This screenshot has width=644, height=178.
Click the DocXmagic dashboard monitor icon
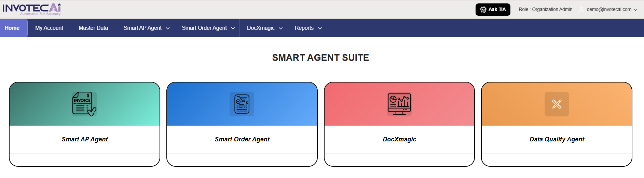[399, 104]
